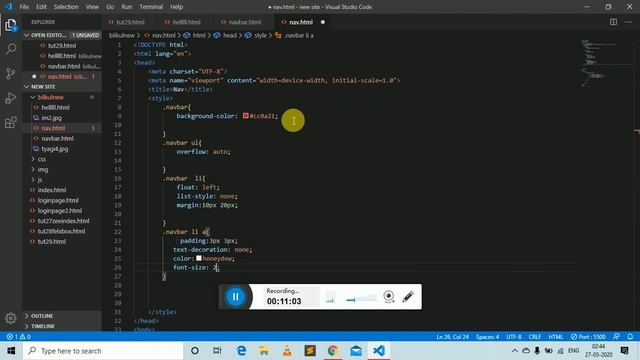Change encoding via UTF-8 status item
The height and width of the screenshot is (360, 640).
point(514,337)
